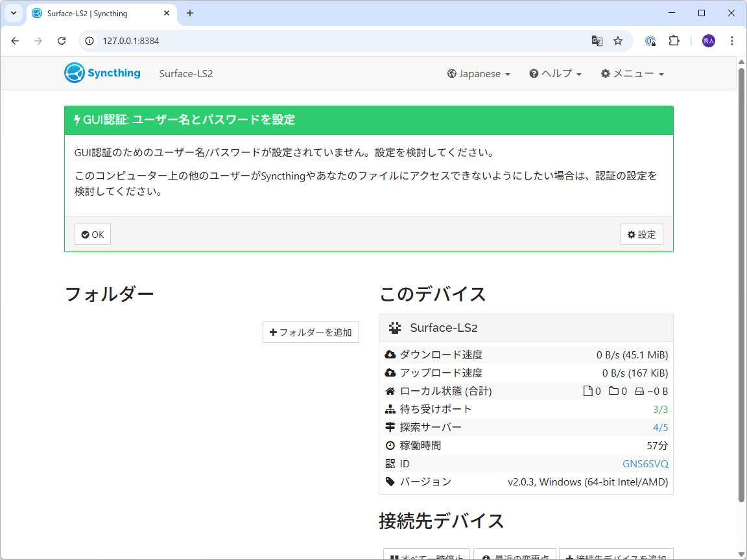Open the Japanese language dropdown
The image size is (747, 560).
click(x=479, y=73)
